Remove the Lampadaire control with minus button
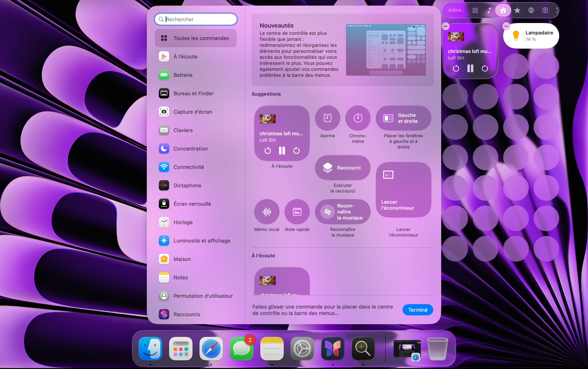This screenshot has width=588, height=369. coord(506,26)
